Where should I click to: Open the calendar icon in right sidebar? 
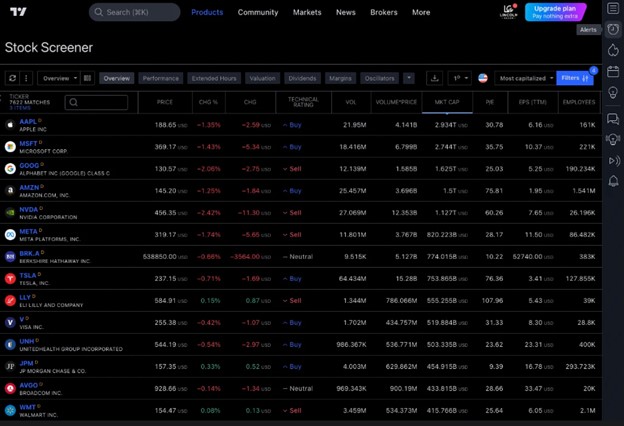[613, 71]
